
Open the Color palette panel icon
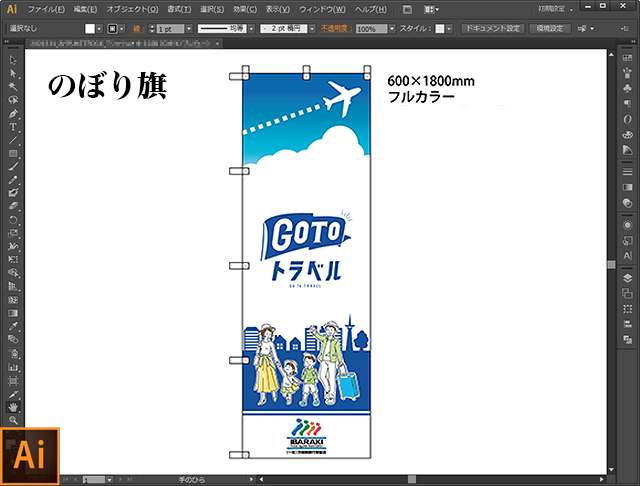[x=627, y=134]
